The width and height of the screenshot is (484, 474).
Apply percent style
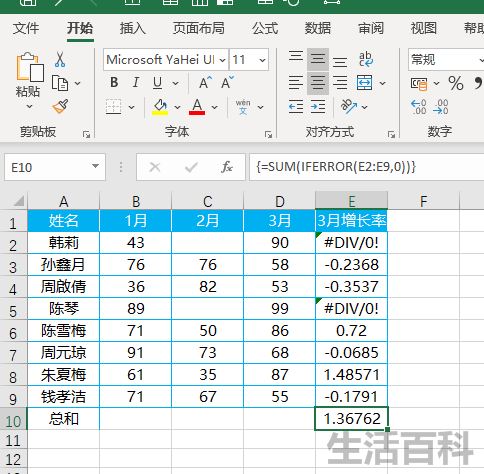[x=456, y=83]
